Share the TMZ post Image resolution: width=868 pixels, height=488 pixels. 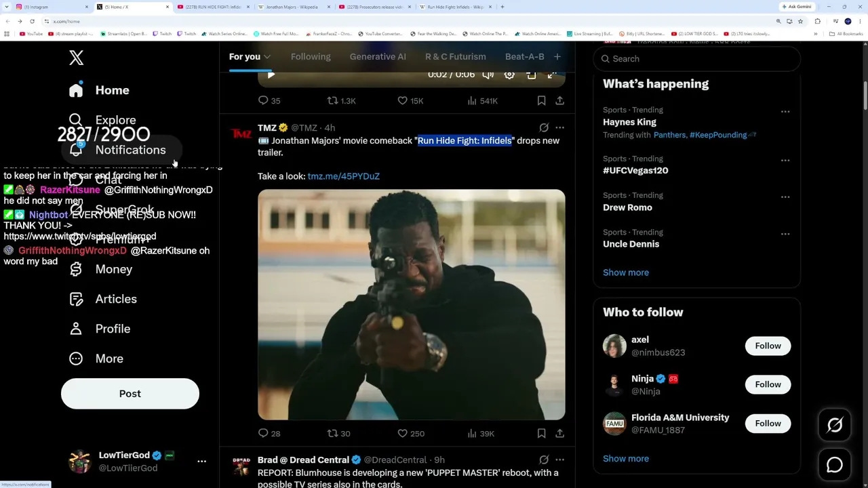coord(559,433)
